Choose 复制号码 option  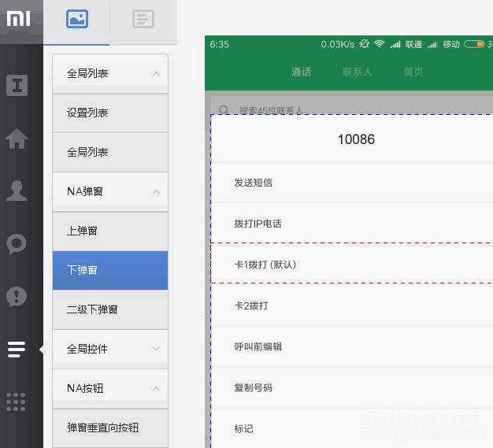[x=352, y=387]
